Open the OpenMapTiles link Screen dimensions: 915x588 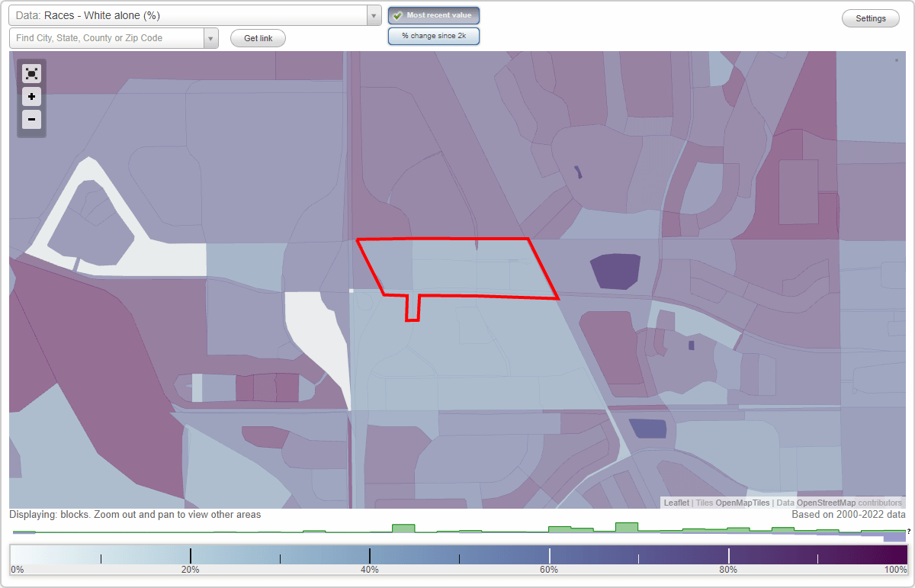pyautogui.click(x=742, y=503)
